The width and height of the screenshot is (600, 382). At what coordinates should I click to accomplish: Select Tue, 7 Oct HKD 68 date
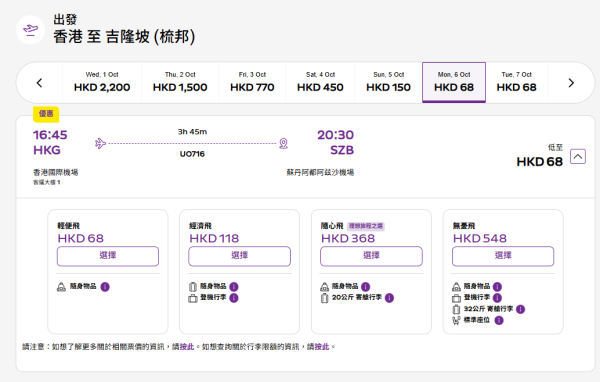[517, 83]
